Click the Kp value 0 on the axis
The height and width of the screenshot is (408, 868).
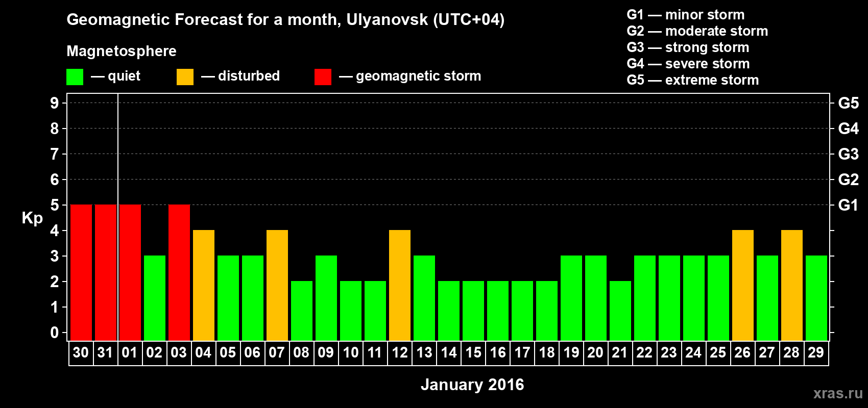tap(55, 333)
